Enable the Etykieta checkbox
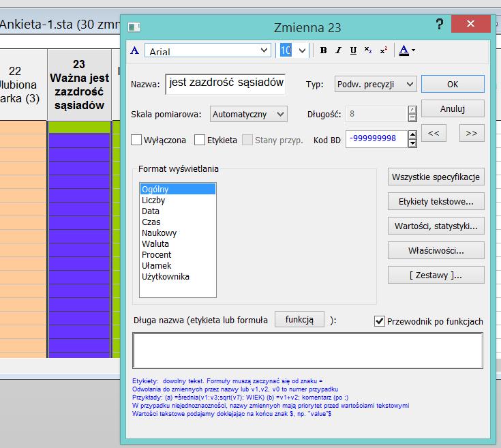Screen dimensions: 501x448 [200, 140]
